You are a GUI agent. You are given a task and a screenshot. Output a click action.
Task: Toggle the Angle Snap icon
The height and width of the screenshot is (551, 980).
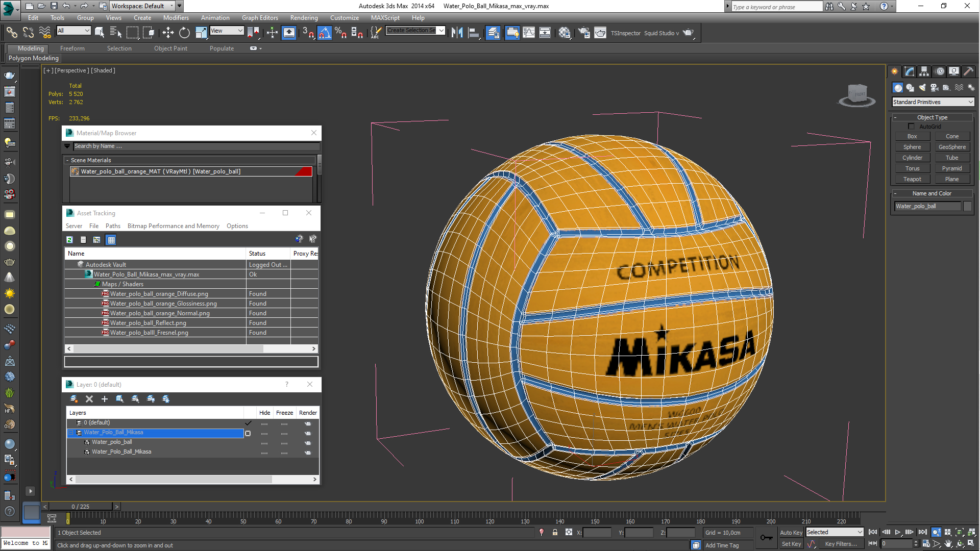click(325, 33)
